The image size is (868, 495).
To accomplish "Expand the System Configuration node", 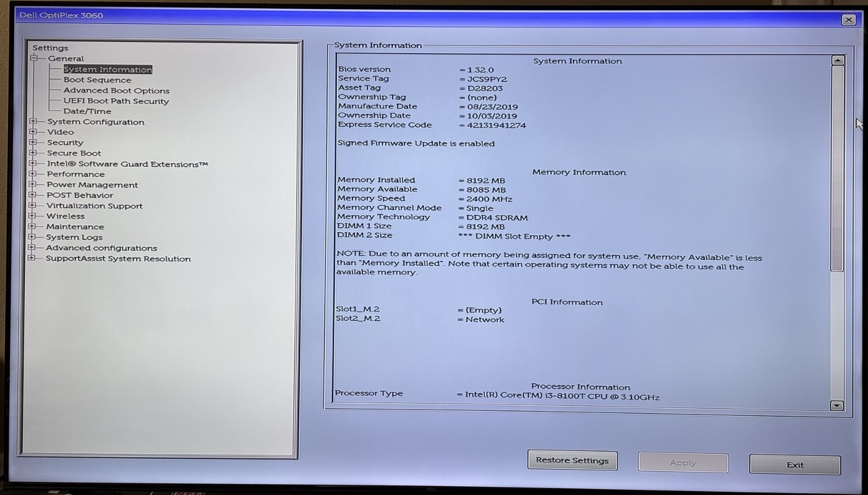I will pyautogui.click(x=33, y=122).
